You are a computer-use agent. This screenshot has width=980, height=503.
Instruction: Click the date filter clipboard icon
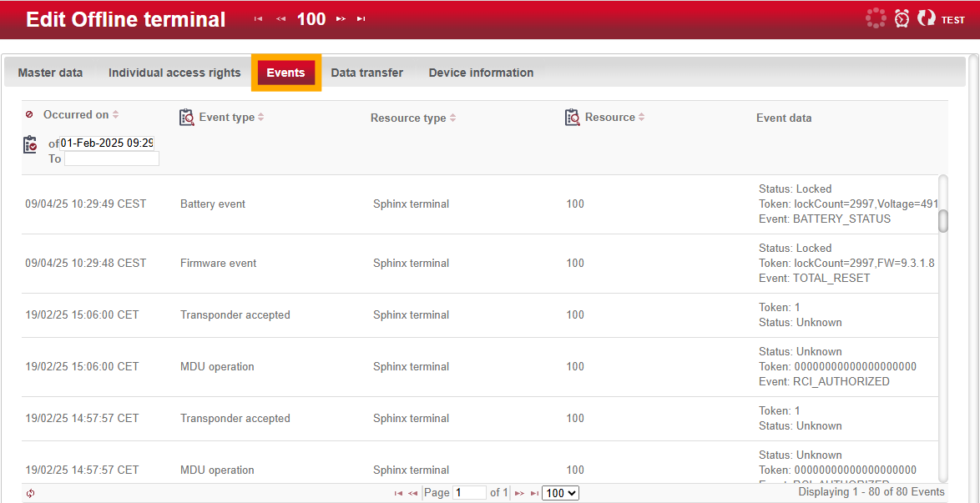click(x=30, y=144)
